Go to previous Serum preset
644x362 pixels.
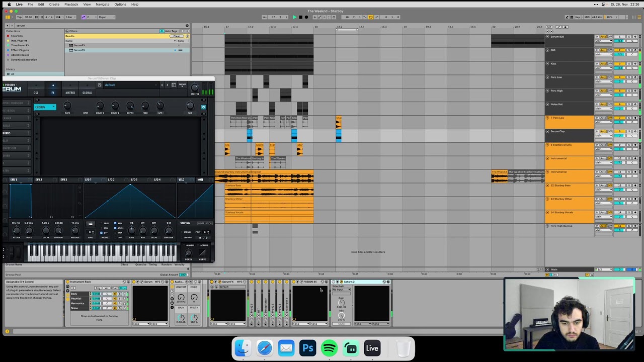pos(162,85)
